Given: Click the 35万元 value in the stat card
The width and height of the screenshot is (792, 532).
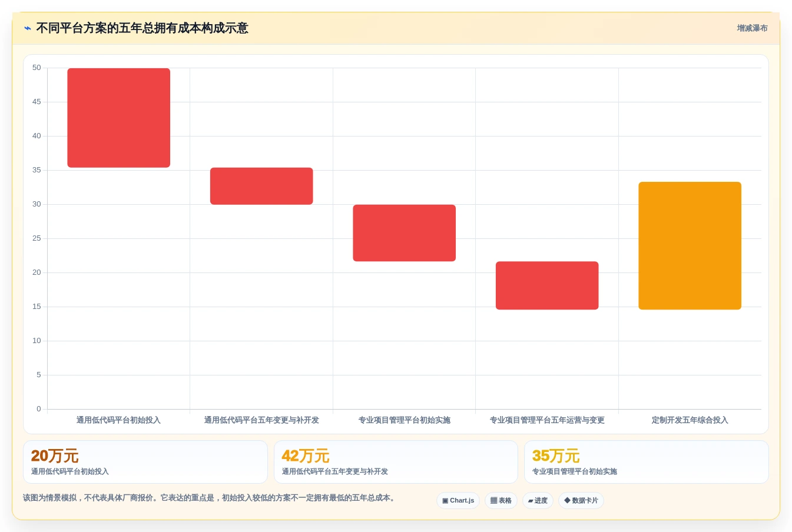Looking at the screenshot, I should point(556,456).
